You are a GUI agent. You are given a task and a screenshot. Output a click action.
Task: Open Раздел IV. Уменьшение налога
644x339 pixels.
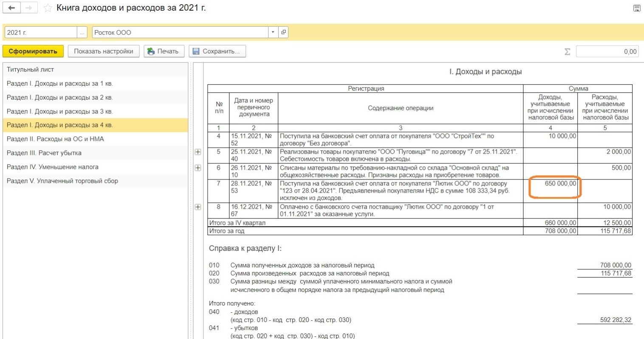pyautogui.click(x=96, y=167)
